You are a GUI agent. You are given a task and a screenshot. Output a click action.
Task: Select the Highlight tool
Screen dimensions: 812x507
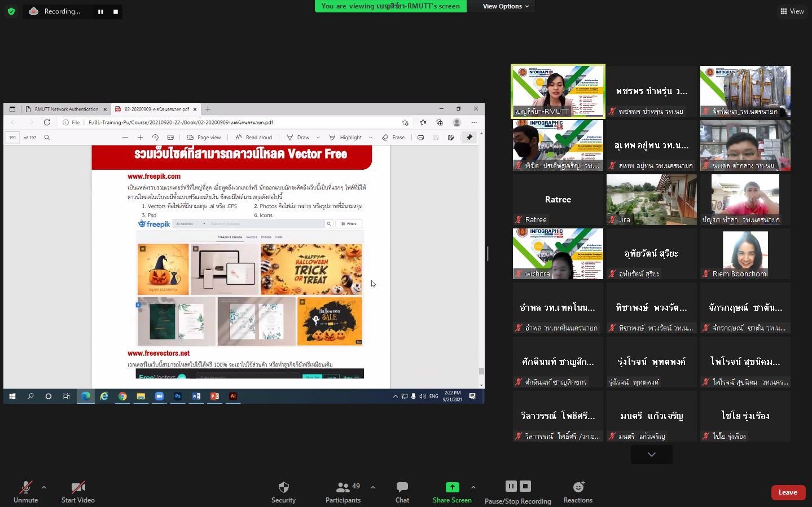pyautogui.click(x=345, y=138)
